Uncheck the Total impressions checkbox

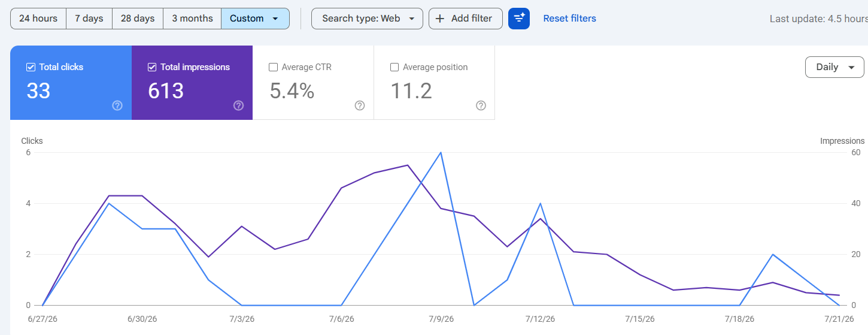pyautogui.click(x=152, y=67)
